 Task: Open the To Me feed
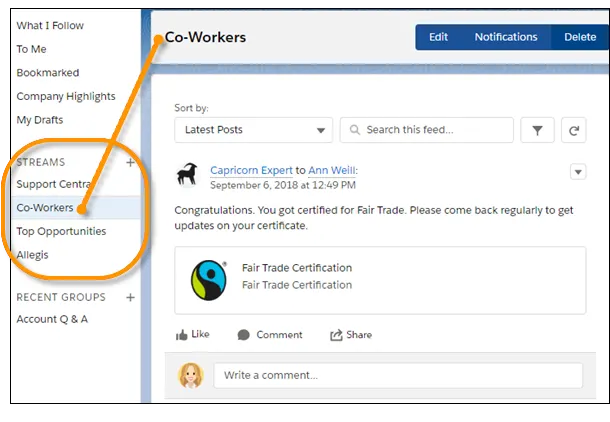point(32,49)
